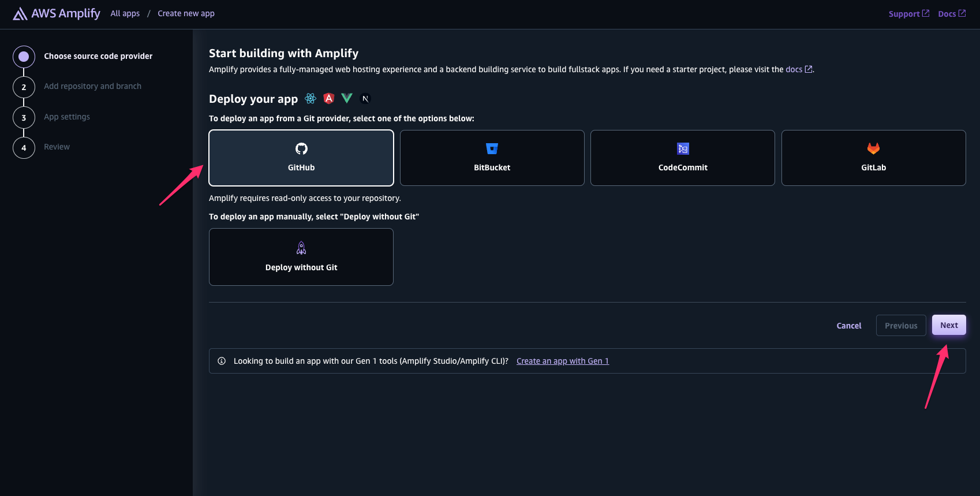Click the GitLab fox icon
Image resolution: width=980 pixels, height=496 pixels.
coord(874,148)
